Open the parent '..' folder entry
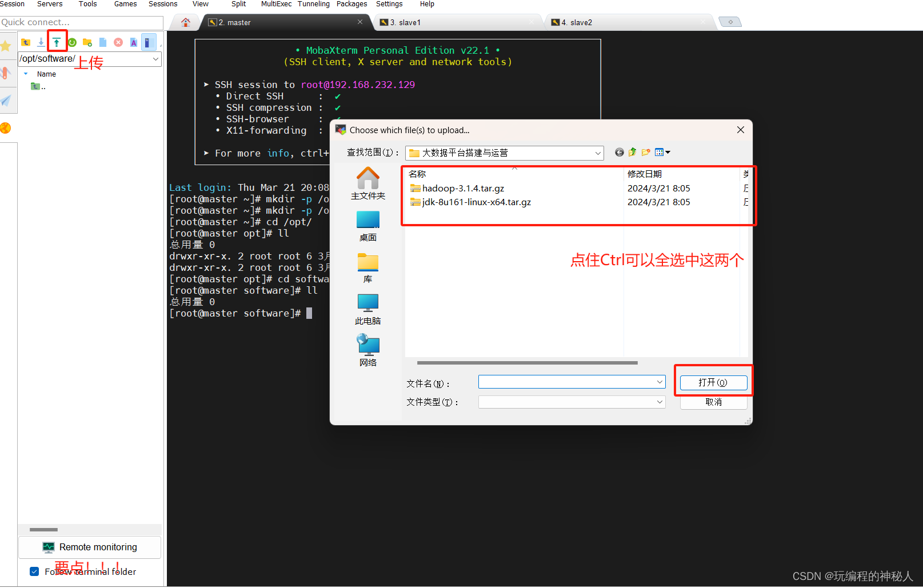Viewport: 923px width, 588px height. click(x=38, y=86)
